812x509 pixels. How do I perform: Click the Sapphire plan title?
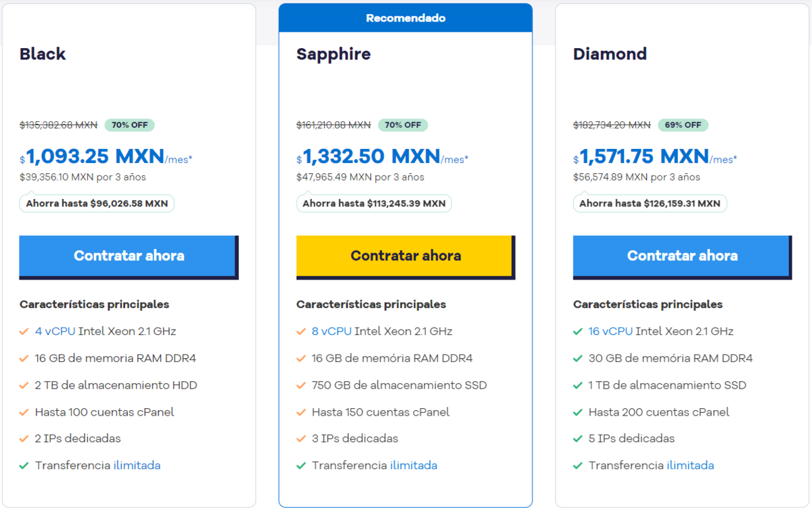pyautogui.click(x=334, y=54)
